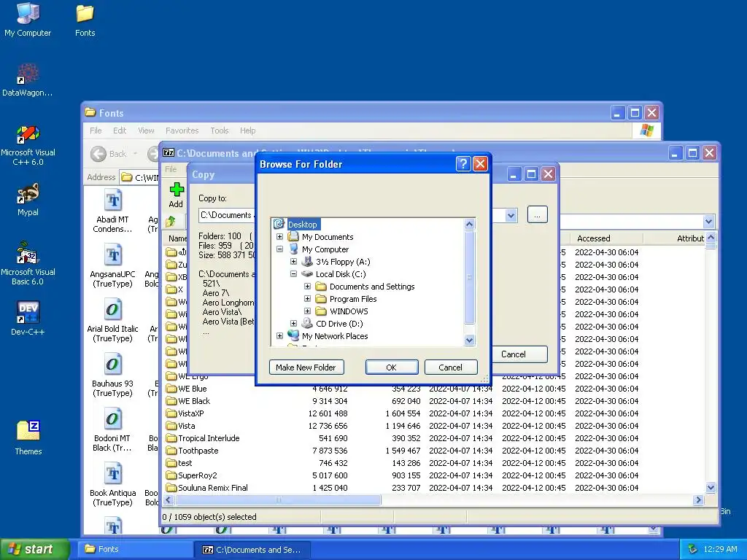Viewport: 747px width, 560px height.
Task: Click the tray icon next to the clock
Action: click(693, 549)
